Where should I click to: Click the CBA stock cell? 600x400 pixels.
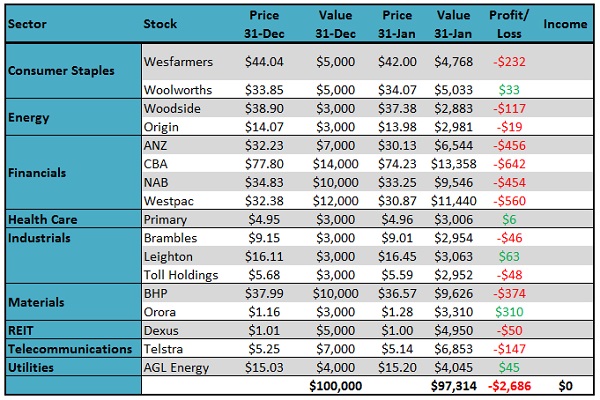158,163
